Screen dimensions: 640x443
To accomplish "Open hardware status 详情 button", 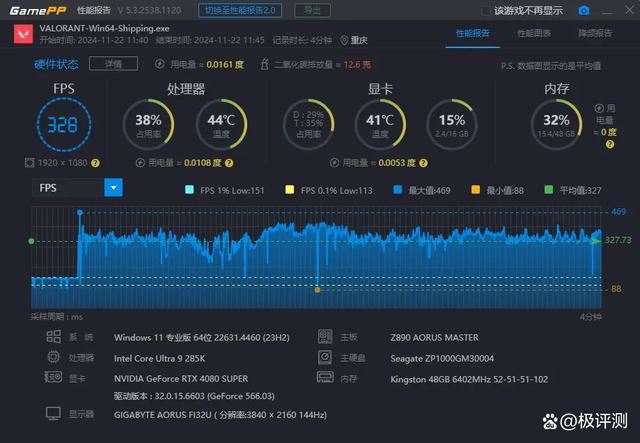I will pos(113,64).
